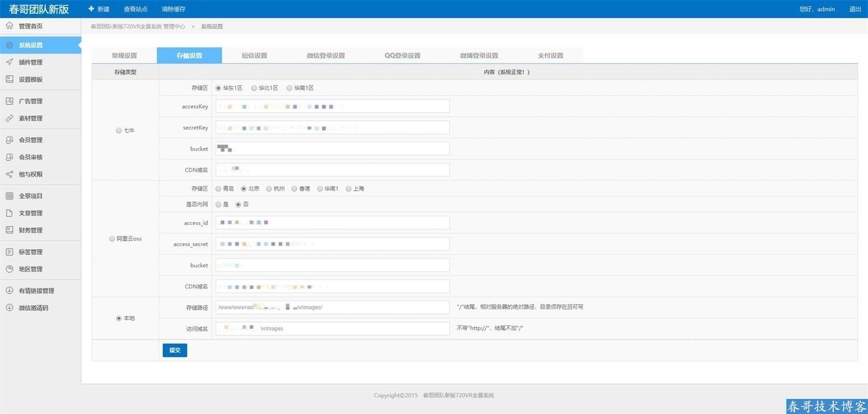The image size is (868, 414).
Task: Click the home icon beside 管理首页
Action: tap(9, 26)
